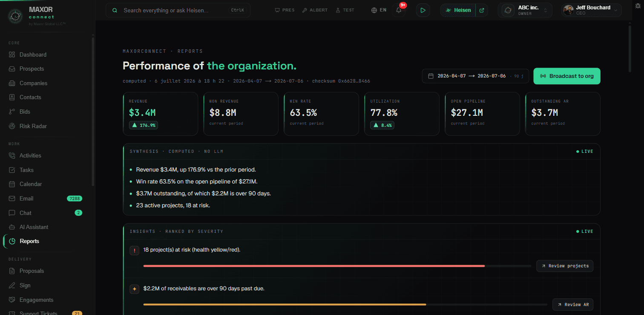Click the Search everything or ask Heisen field
Image resolution: width=644 pixels, height=315 pixels.
click(x=178, y=10)
